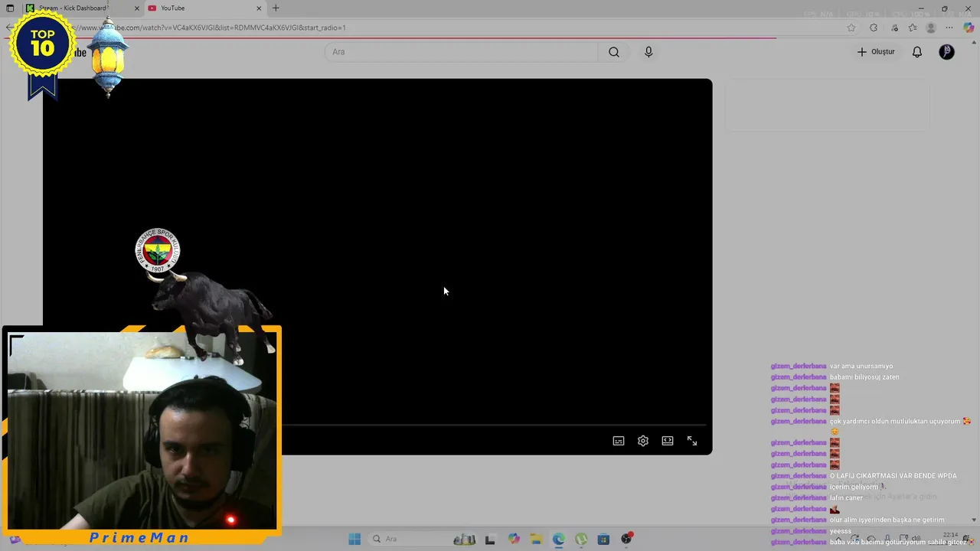Viewport: 980px width, 551px height.
Task: Launch Copilot from the taskbar
Action: click(514, 539)
